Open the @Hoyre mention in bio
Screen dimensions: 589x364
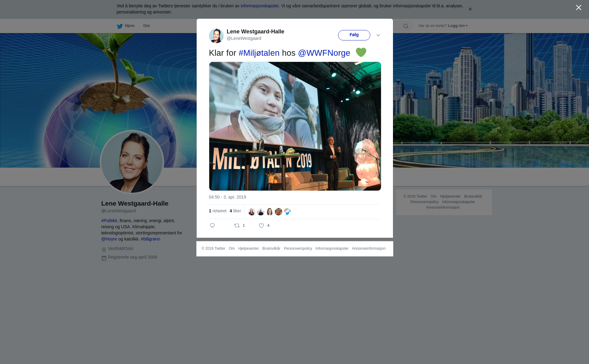click(109, 239)
